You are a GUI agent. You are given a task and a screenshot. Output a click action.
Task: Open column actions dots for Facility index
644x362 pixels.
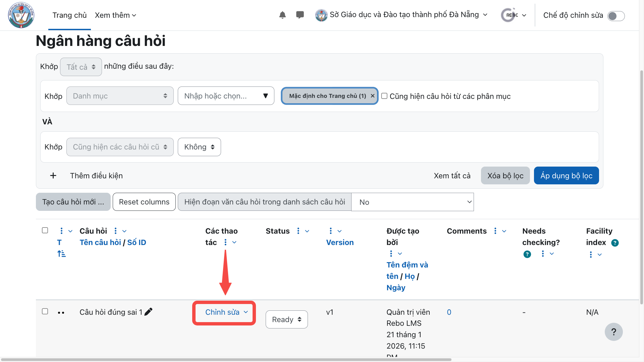tap(591, 255)
